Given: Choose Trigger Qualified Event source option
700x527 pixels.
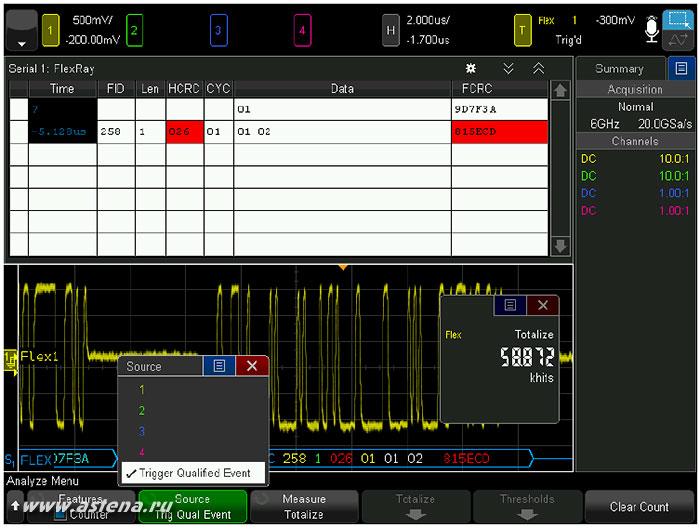Looking at the screenshot, I should click(x=193, y=473).
